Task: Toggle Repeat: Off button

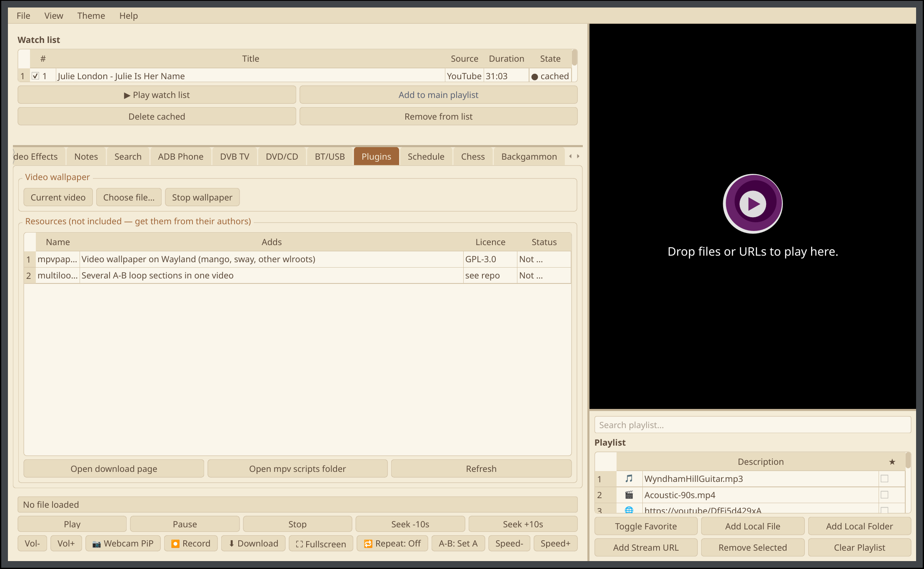Action: pyautogui.click(x=392, y=543)
